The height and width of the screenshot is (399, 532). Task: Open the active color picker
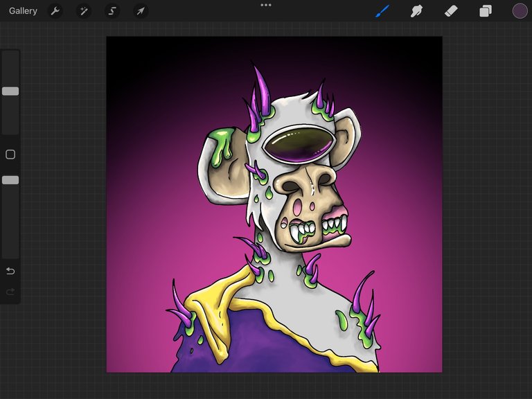(520, 11)
